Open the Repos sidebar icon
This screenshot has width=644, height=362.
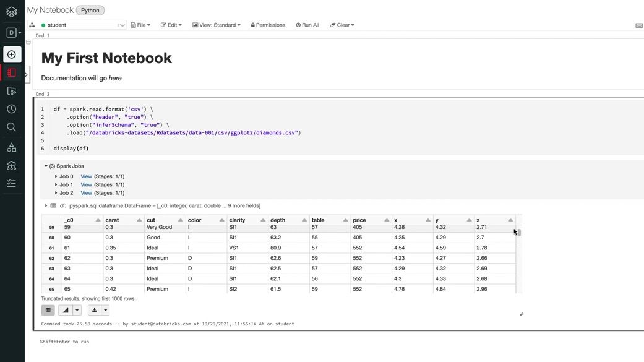coord(11,91)
